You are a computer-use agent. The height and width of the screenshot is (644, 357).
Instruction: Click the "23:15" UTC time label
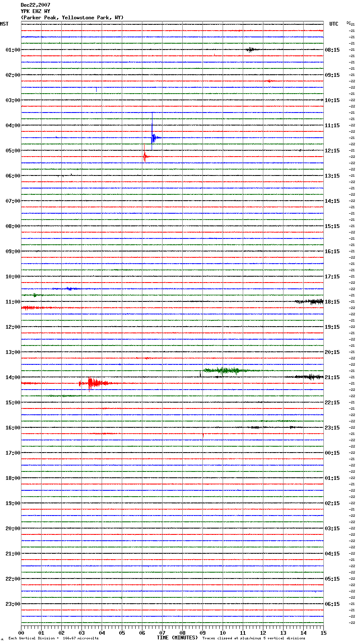point(332,428)
